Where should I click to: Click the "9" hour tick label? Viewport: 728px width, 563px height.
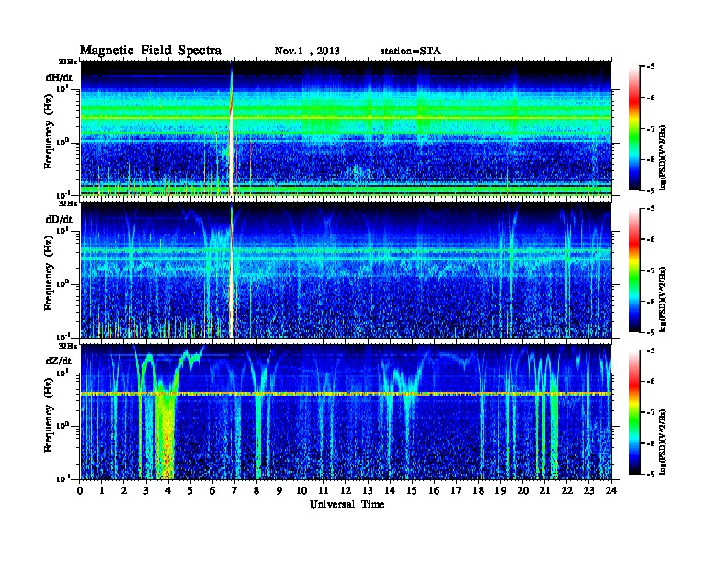(x=279, y=490)
